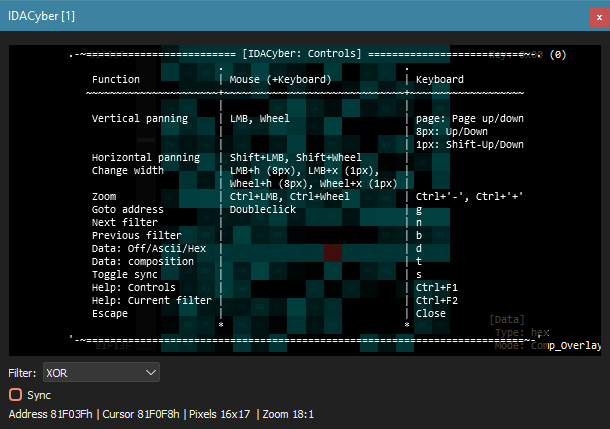
Task: Enable the Sync checkbox
Action: click(16, 394)
